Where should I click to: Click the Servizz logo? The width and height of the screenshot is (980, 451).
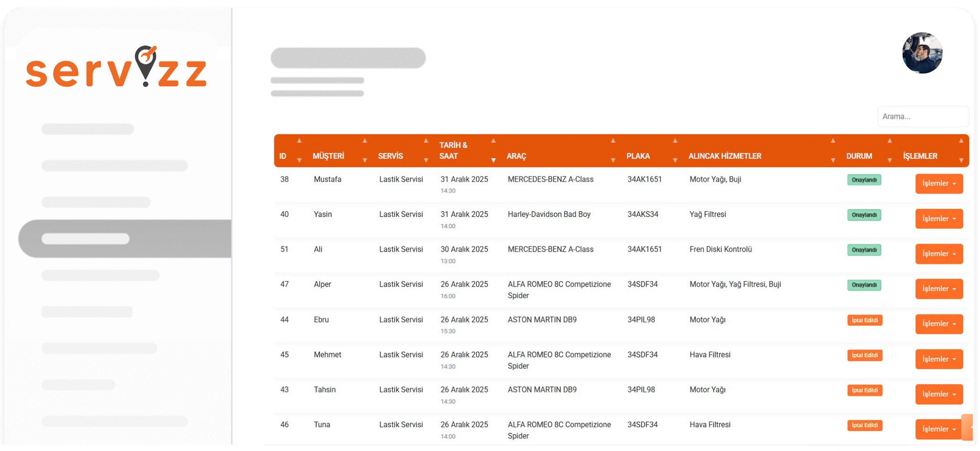pos(116,68)
